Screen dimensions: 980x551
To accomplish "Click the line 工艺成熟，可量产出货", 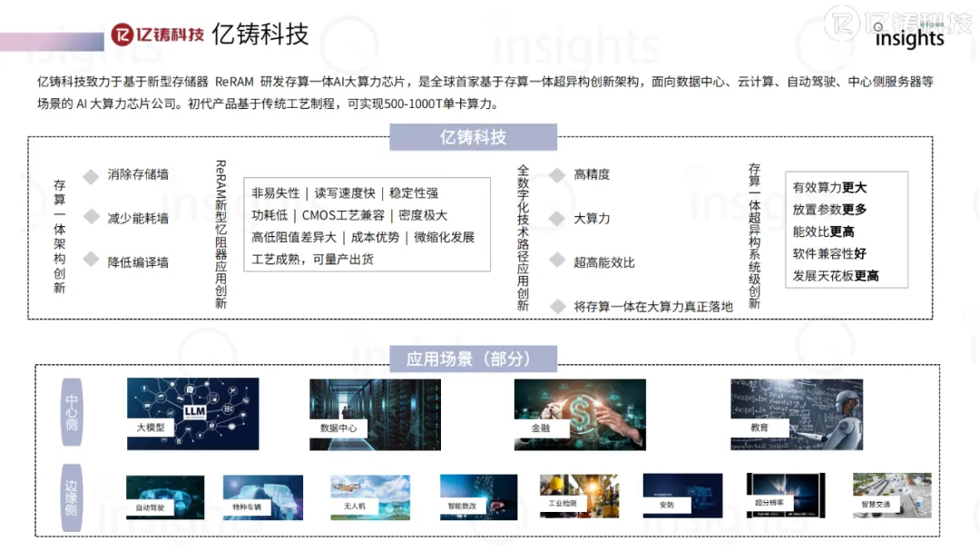I will (312, 259).
